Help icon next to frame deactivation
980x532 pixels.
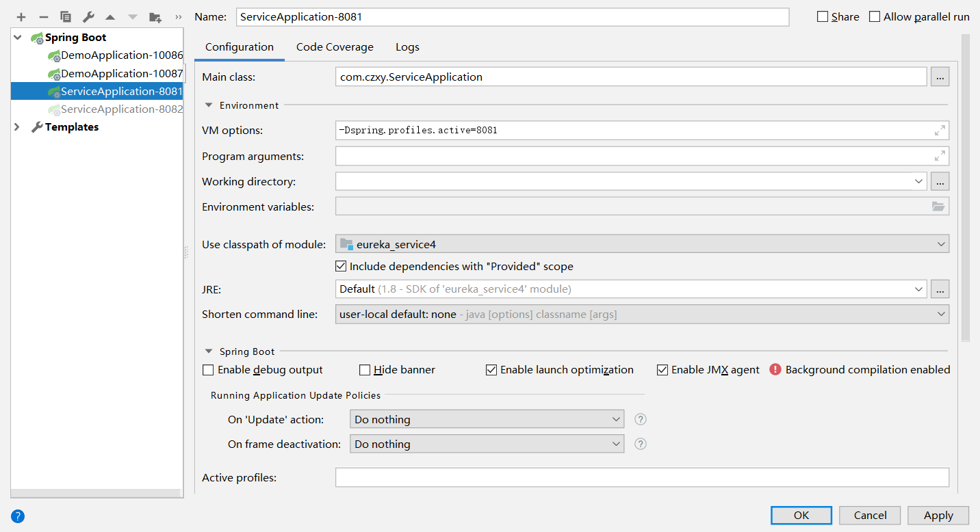click(x=641, y=444)
